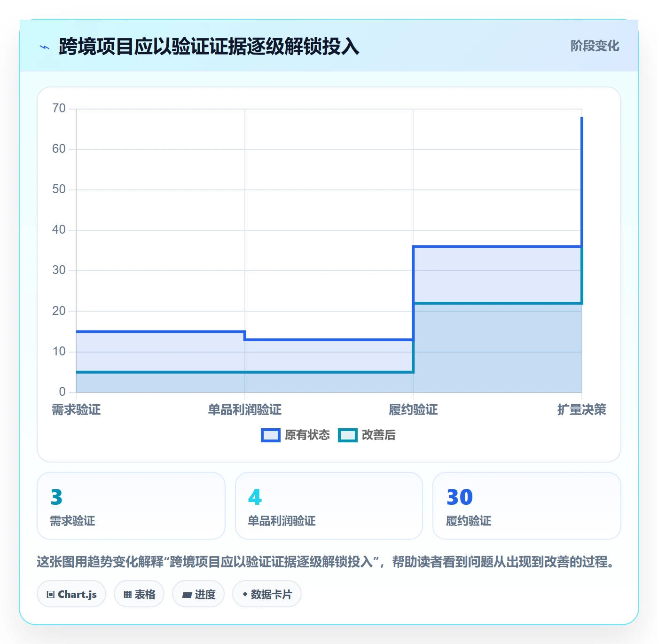
Task: Toggle the 原有状态 legend swatch
Action: pyautogui.click(x=271, y=435)
